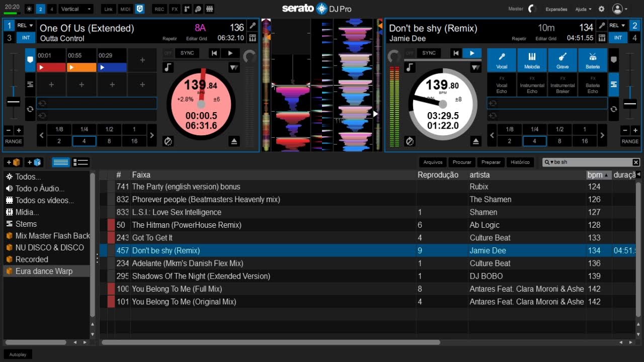Viewport: 644px width, 362px height.
Task: Enable Instrumental Braker FX pad
Action: click(x=562, y=84)
